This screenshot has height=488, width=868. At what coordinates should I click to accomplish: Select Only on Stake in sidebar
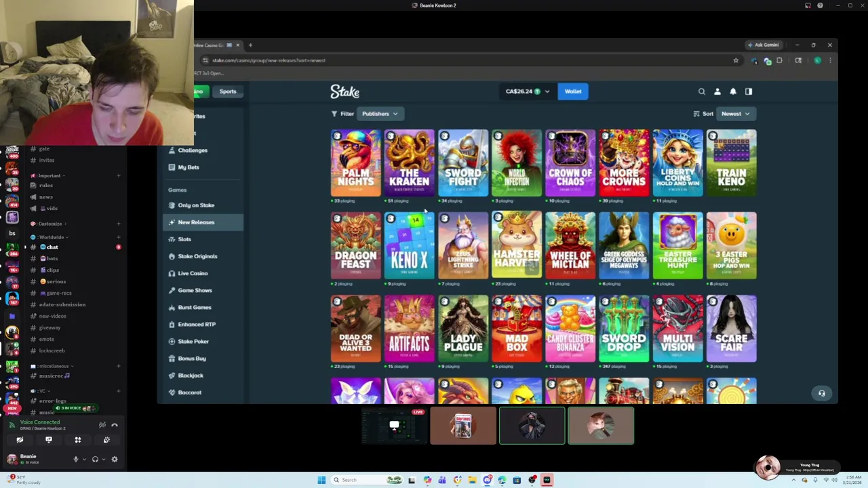[203, 205]
